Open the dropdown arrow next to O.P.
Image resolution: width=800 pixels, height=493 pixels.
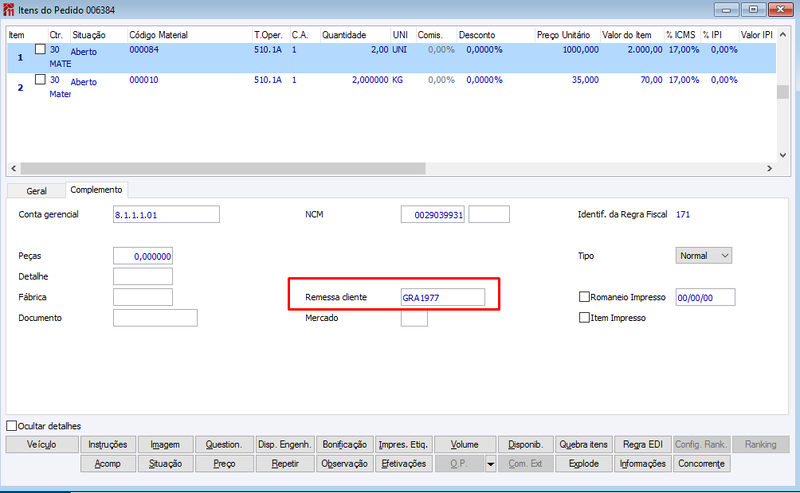[490, 464]
